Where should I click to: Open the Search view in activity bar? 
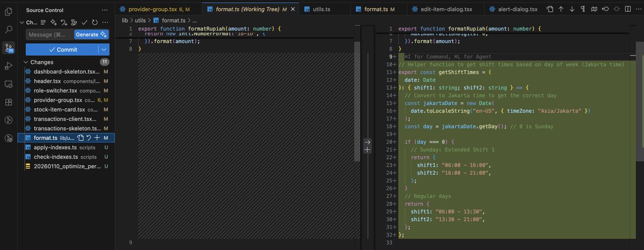click(x=9, y=30)
